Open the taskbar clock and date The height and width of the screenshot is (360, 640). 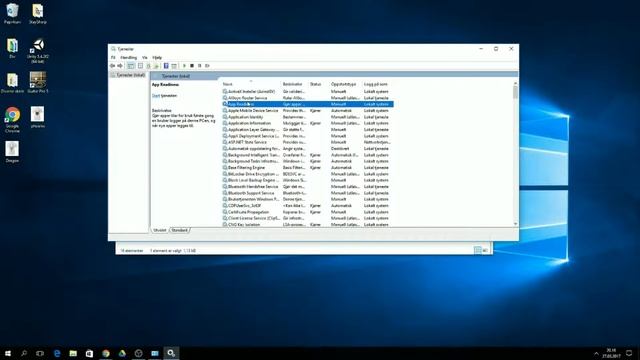click(611, 353)
